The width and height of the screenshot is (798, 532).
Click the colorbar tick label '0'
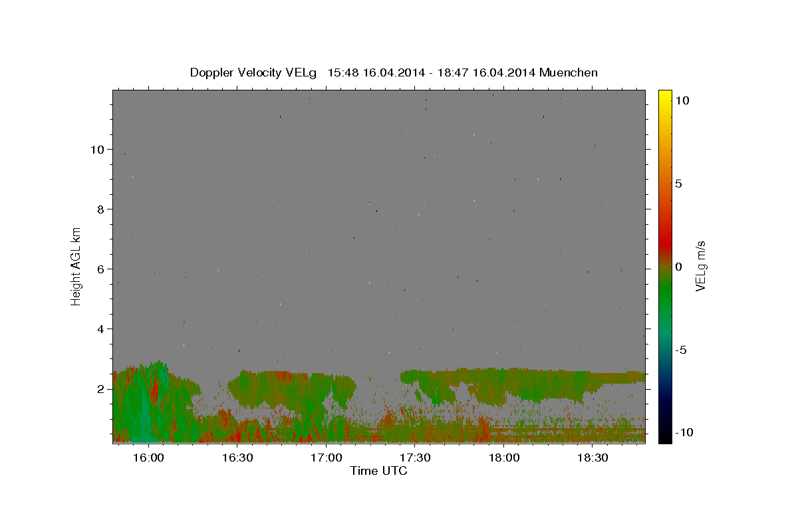click(x=678, y=267)
